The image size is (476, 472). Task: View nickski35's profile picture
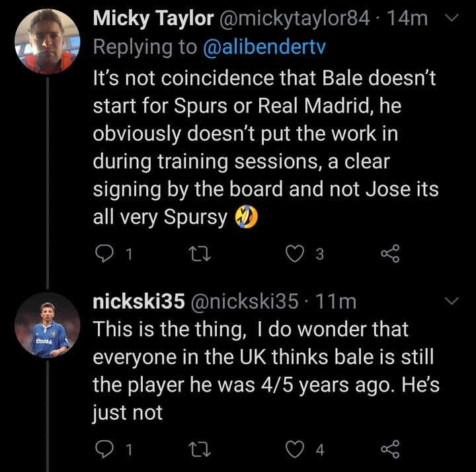(x=48, y=325)
